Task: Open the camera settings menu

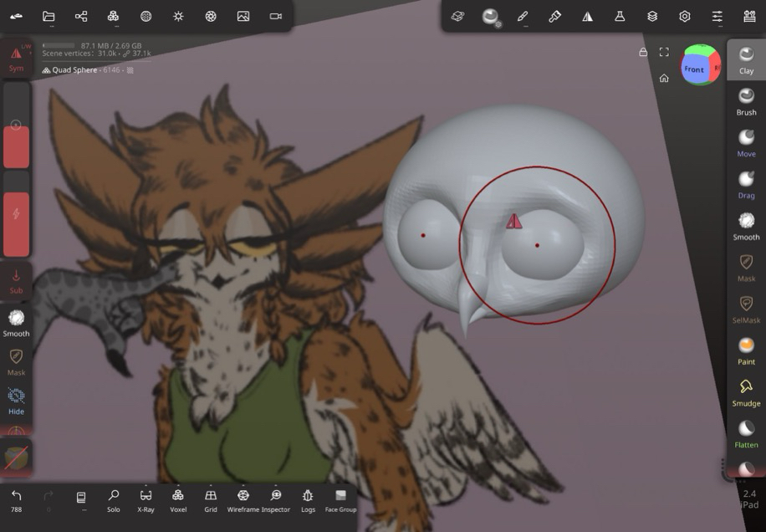Action: 276,16
